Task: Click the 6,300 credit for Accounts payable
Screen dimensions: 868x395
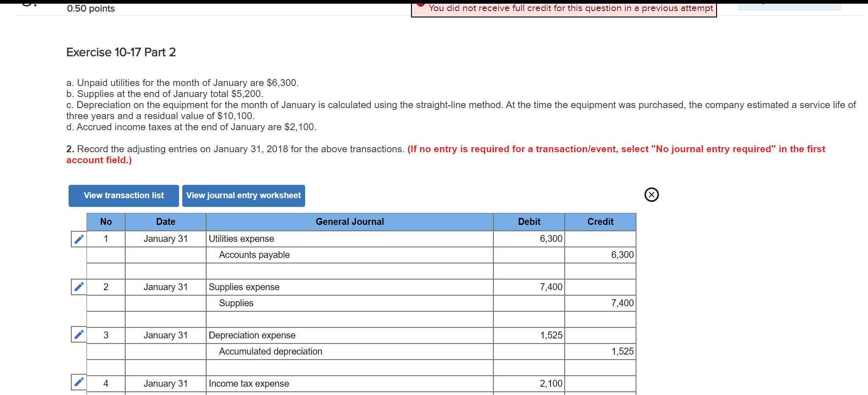Action: pos(601,255)
